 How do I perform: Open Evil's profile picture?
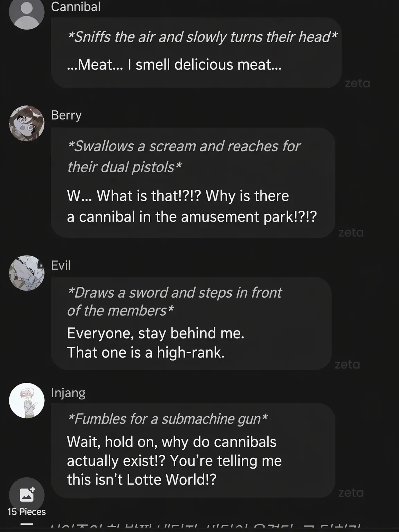pos(27,273)
